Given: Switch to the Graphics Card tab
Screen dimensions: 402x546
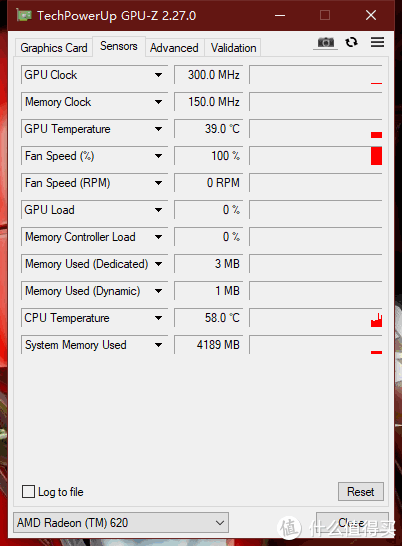Looking at the screenshot, I should click(x=54, y=48).
